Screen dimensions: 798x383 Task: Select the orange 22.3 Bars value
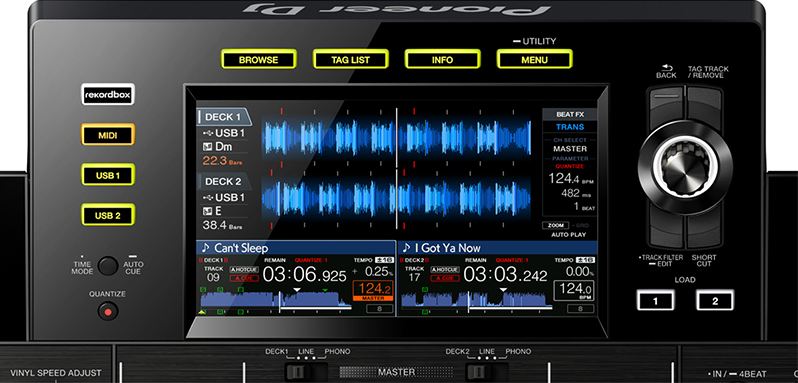(222, 161)
